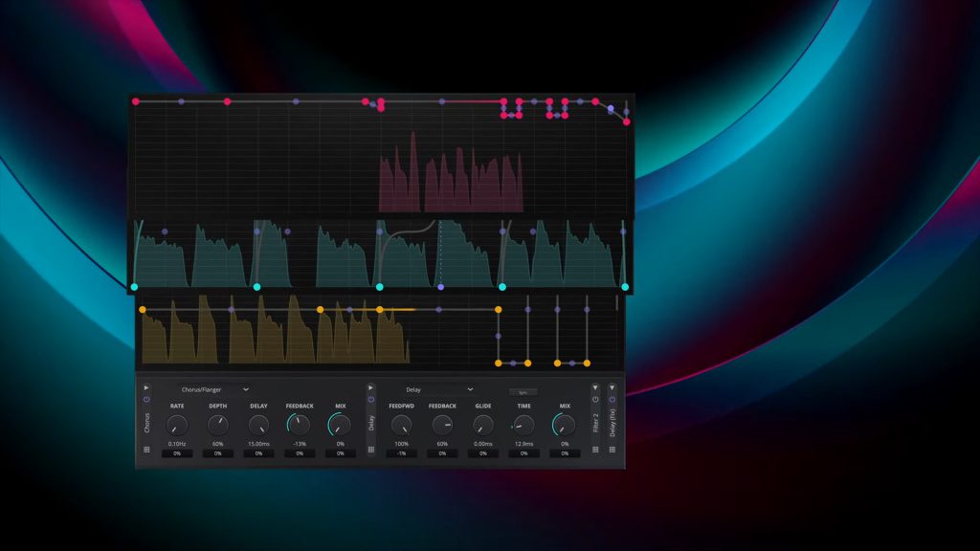Viewport: 980px width, 551px height.
Task: Click the GLIDE knob in the Delay module
Action: [x=481, y=426]
